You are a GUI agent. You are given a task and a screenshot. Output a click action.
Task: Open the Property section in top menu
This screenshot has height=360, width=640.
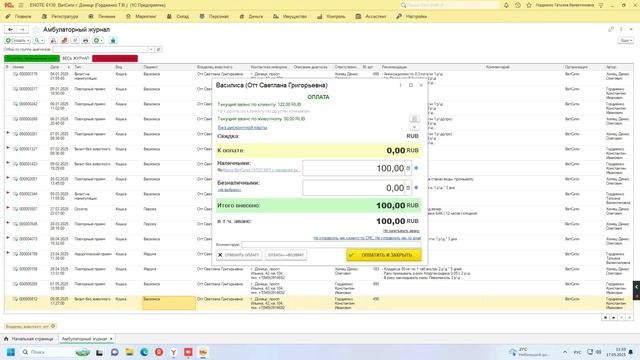(290, 17)
